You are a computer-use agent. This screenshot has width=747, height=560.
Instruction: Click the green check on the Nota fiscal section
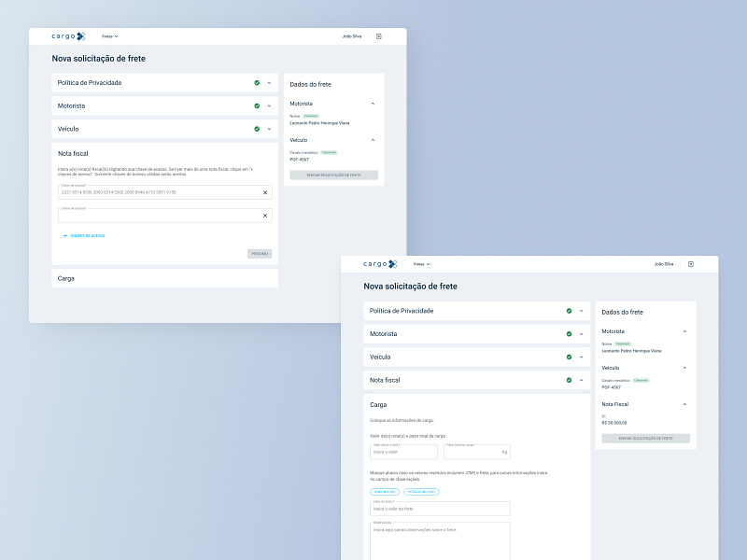pos(569,380)
